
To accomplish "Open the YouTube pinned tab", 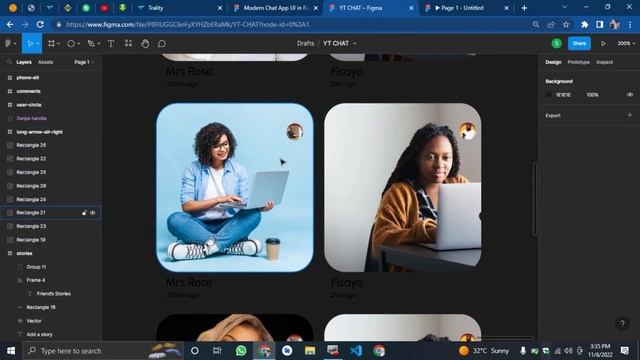I will pos(104,8).
